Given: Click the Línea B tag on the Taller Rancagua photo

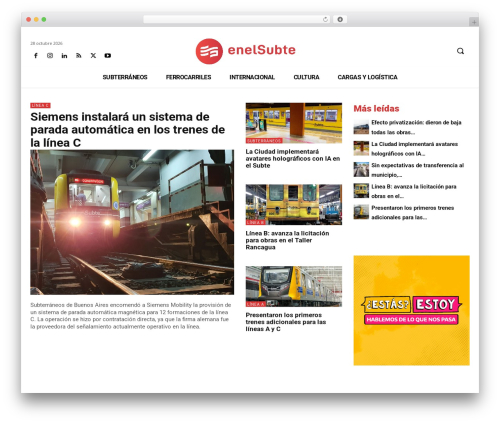Looking at the screenshot, I should coord(256,222).
